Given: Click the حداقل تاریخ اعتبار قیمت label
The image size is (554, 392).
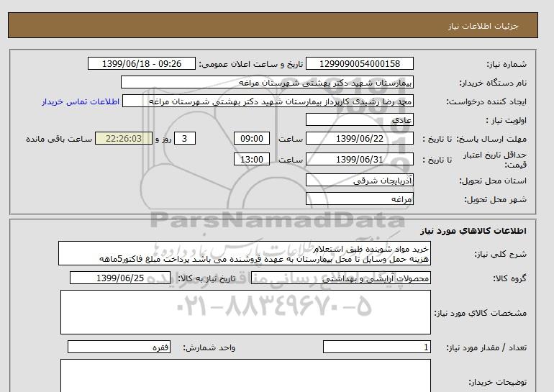Looking at the screenshot, I should click(x=495, y=160).
